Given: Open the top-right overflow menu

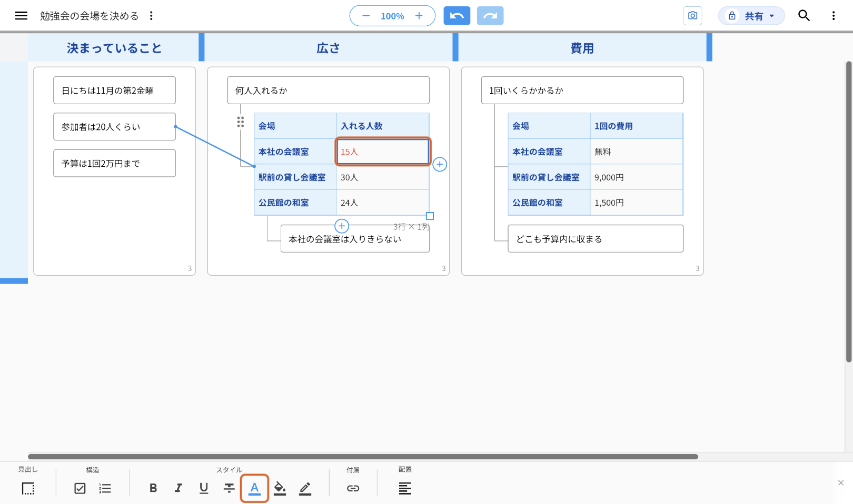Looking at the screenshot, I should tap(834, 16).
